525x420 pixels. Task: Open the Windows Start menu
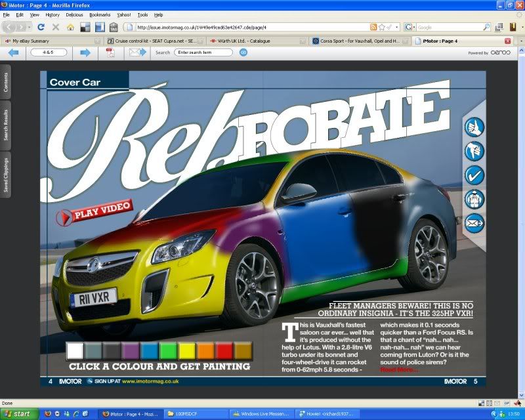19,414
